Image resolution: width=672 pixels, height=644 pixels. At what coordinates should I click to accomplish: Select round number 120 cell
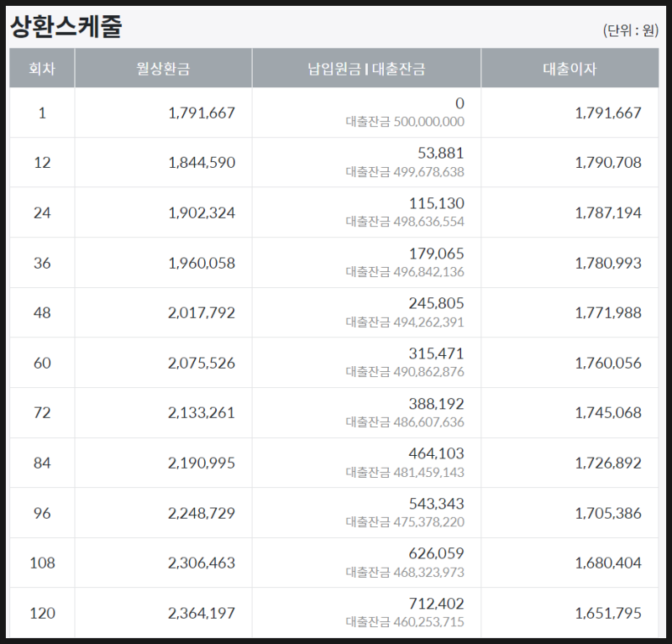pos(42,613)
